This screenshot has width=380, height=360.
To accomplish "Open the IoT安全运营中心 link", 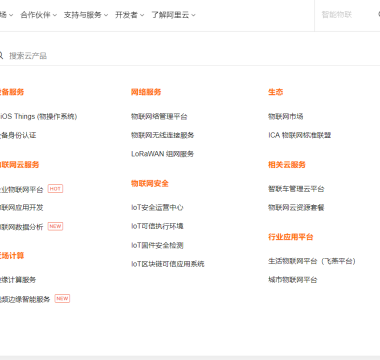I will [x=157, y=207].
